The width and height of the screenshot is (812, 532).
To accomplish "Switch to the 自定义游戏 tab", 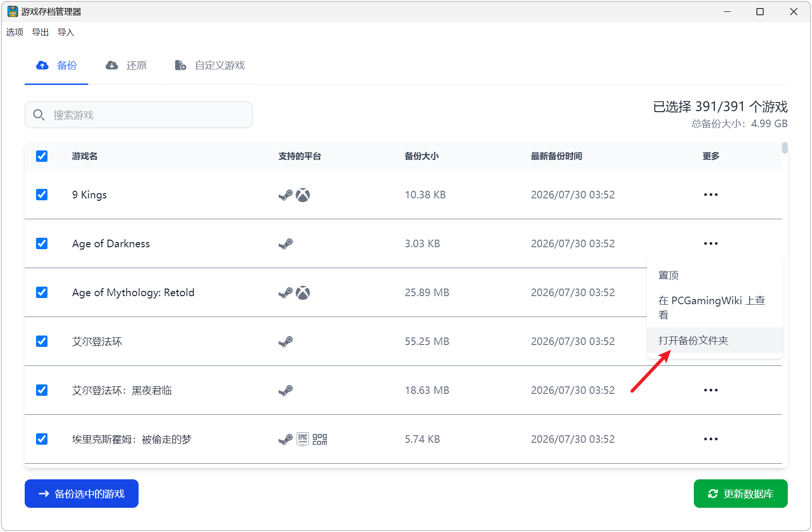I will [210, 65].
